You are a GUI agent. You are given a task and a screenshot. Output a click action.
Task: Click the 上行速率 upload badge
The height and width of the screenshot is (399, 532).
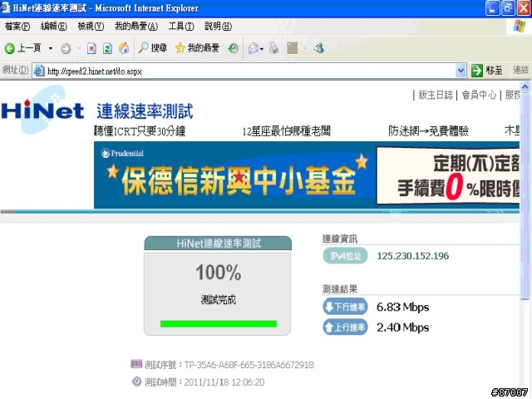tap(345, 327)
